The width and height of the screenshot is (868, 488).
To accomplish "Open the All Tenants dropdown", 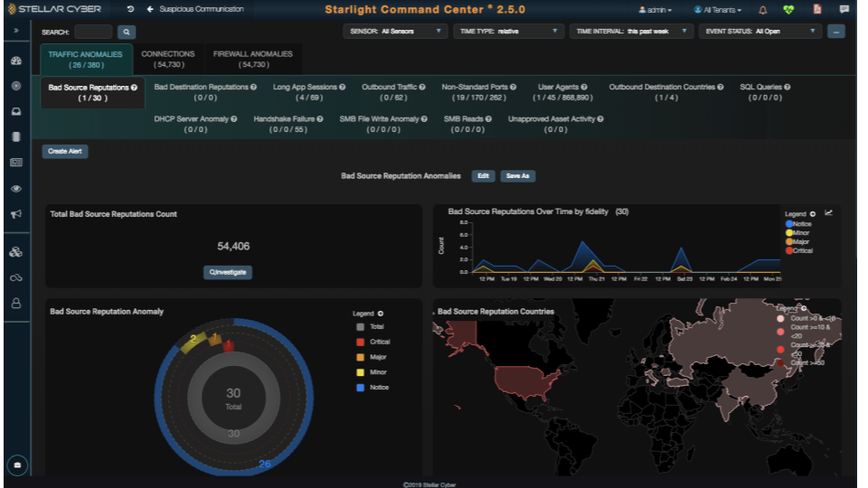I will (717, 9).
